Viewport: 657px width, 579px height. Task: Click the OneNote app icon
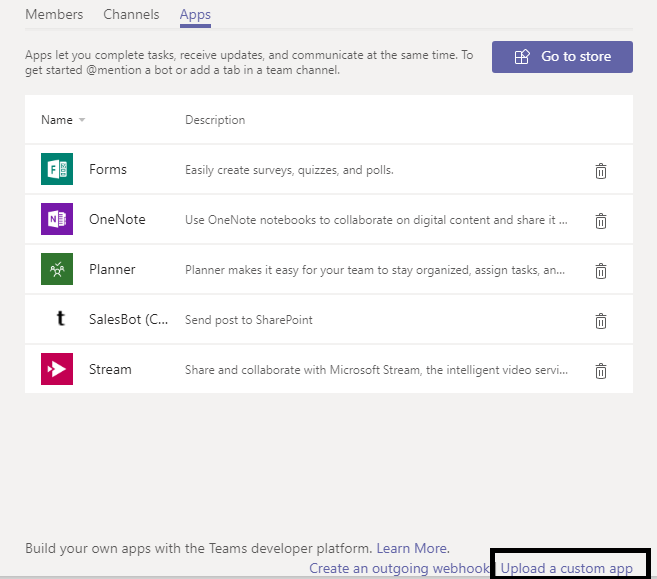tap(57, 219)
